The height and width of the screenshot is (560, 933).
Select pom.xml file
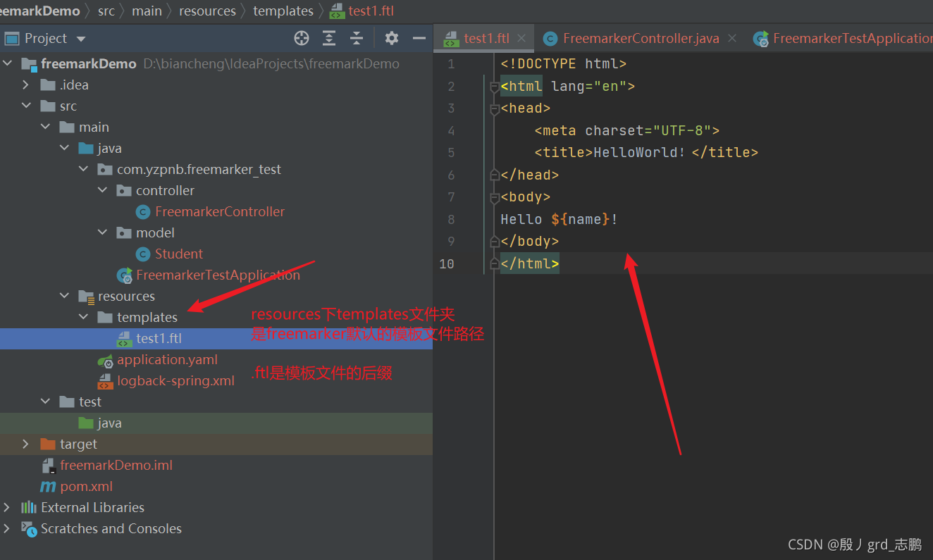click(x=86, y=486)
